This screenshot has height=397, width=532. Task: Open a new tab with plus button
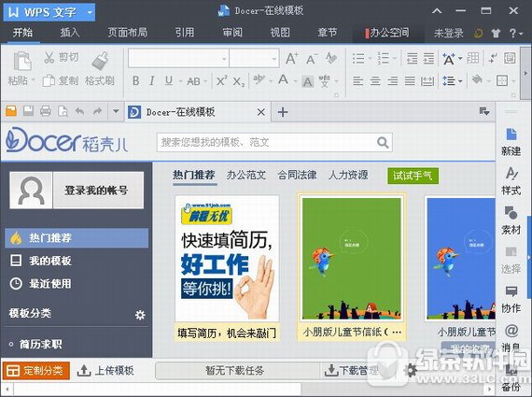(x=283, y=112)
